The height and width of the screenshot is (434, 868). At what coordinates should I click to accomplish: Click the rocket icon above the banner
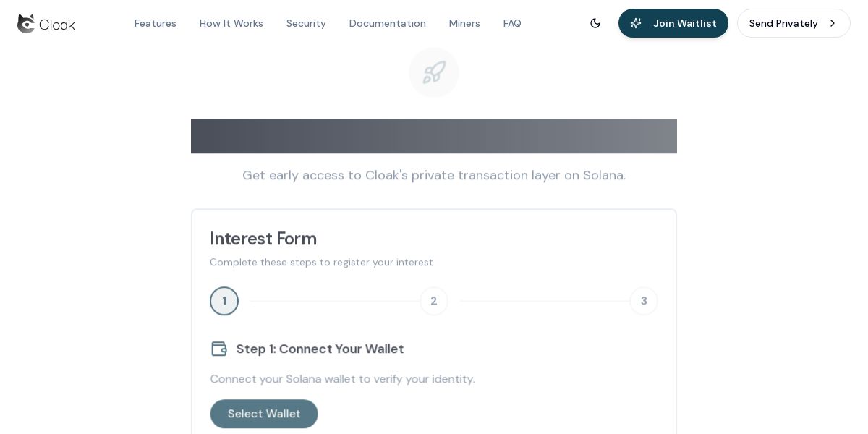coord(434,72)
